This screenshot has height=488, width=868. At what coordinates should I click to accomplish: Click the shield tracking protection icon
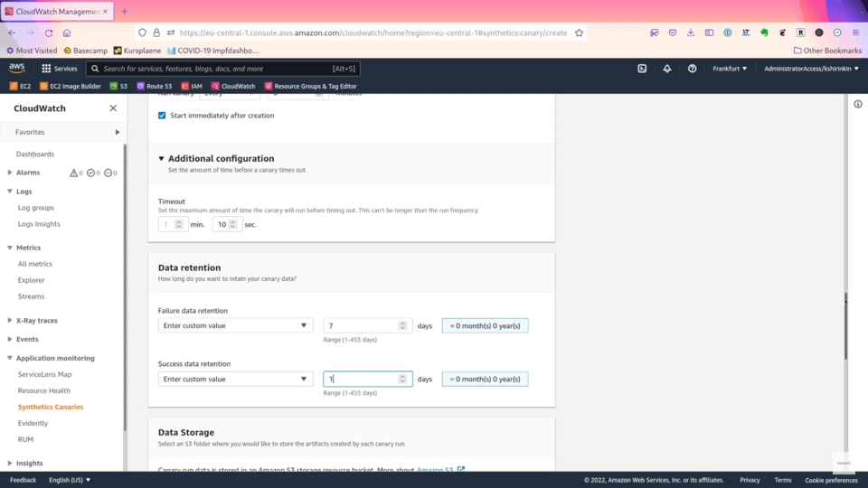tap(142, 33)
